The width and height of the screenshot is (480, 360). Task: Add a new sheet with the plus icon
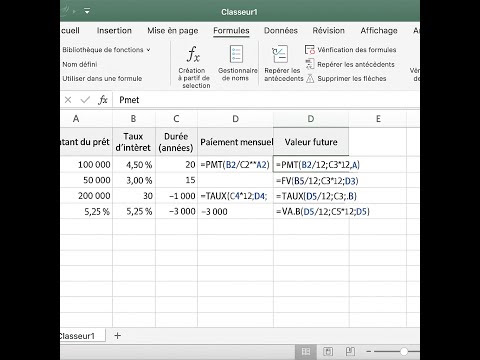[117, 336]
